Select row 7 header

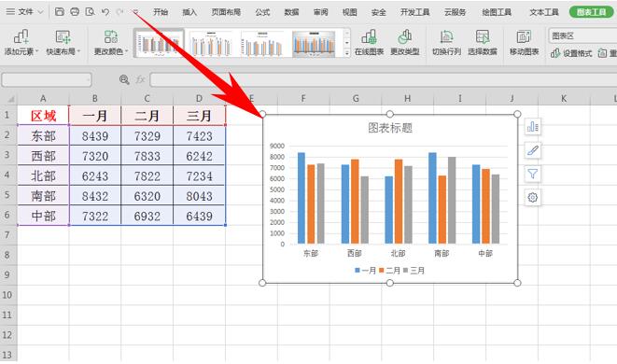click(7, 235)
